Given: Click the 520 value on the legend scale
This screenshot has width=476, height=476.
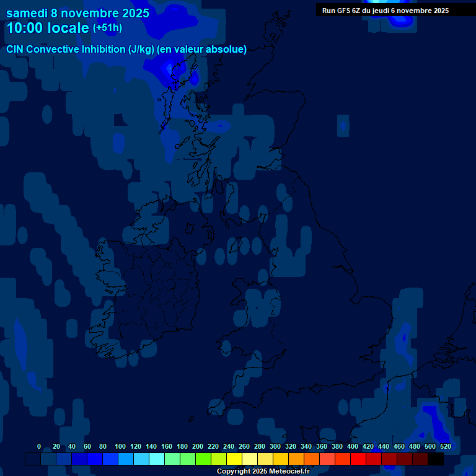Looking at the screenshot, I should 445,446.
